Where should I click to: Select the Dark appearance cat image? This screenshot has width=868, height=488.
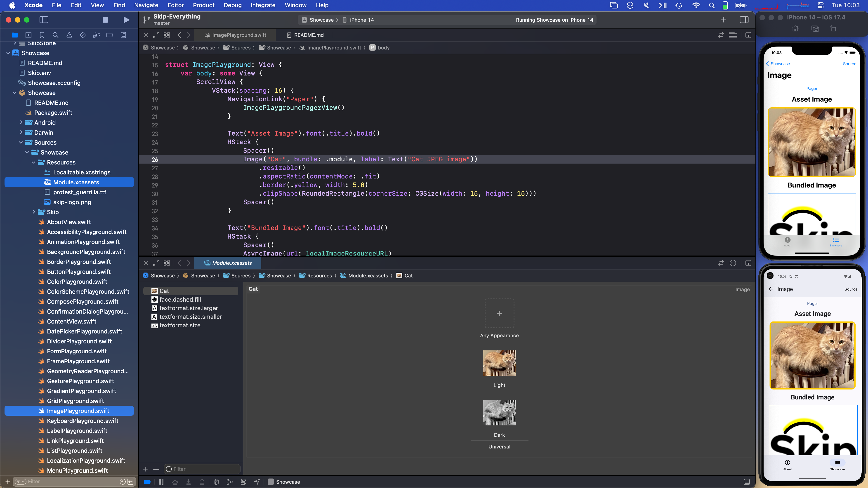point(499,413)
